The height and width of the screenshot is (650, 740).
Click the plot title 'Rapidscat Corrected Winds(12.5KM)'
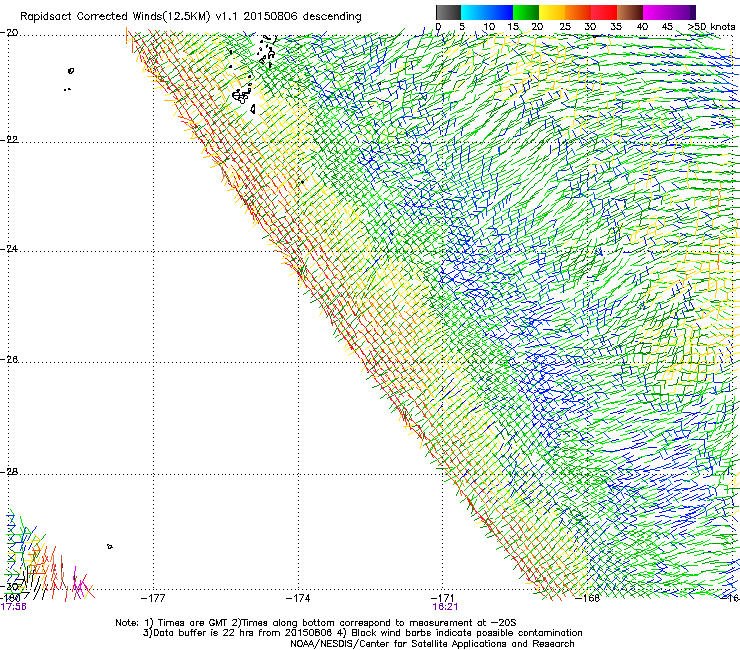(x=115, y=17)
